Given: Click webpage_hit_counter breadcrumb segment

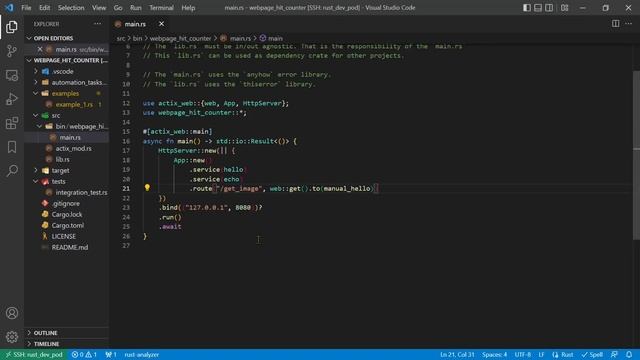Looking at the screenshot, I should coord(180,38).
